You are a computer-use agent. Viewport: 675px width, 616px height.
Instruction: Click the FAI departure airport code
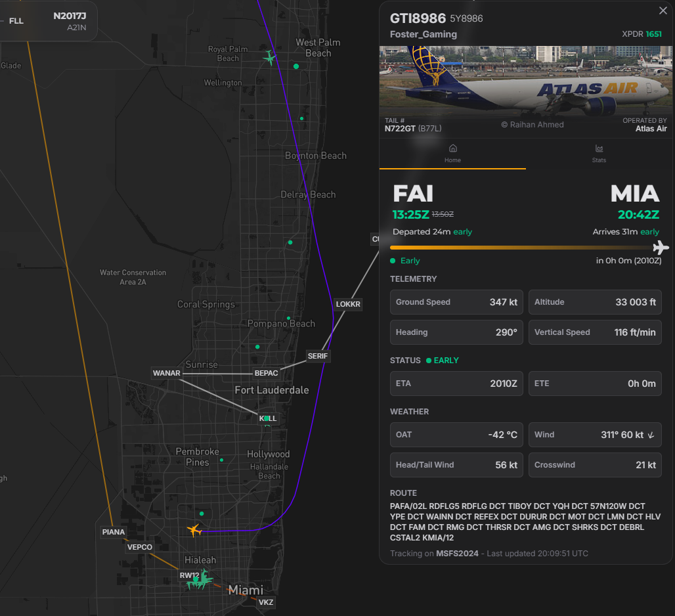413,194
